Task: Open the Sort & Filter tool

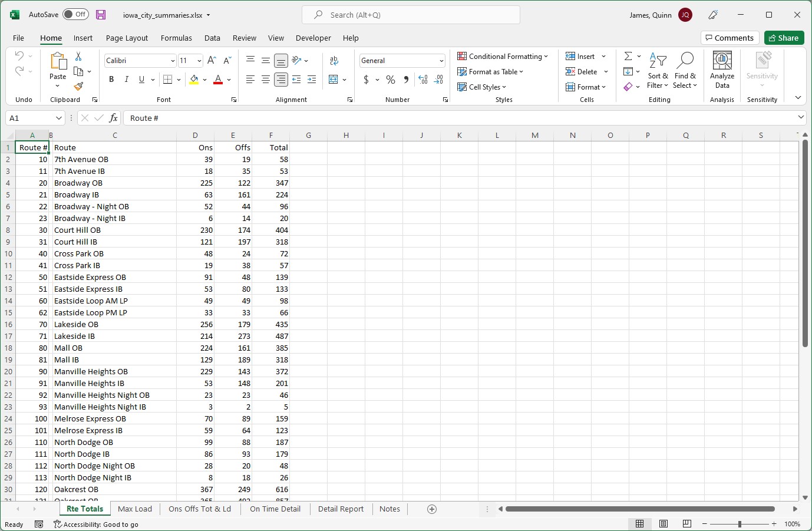Action: click(x=658, y=70)
